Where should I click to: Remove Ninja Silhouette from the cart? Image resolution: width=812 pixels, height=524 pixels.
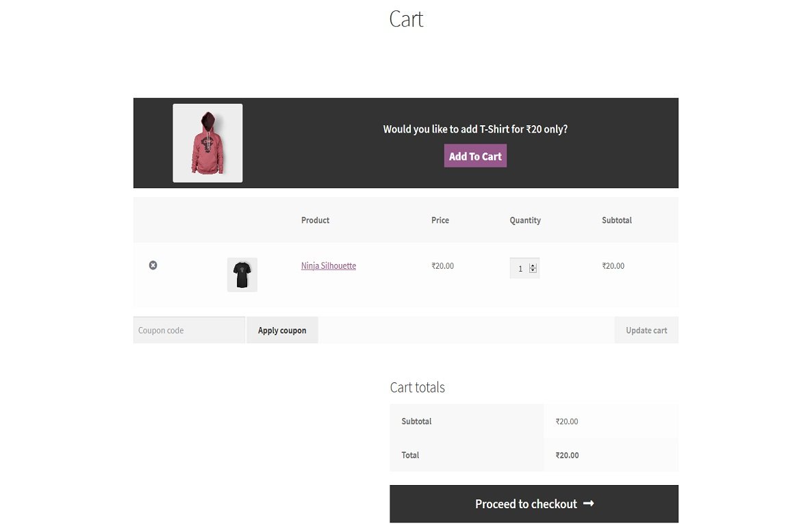(x=153, y=265)
